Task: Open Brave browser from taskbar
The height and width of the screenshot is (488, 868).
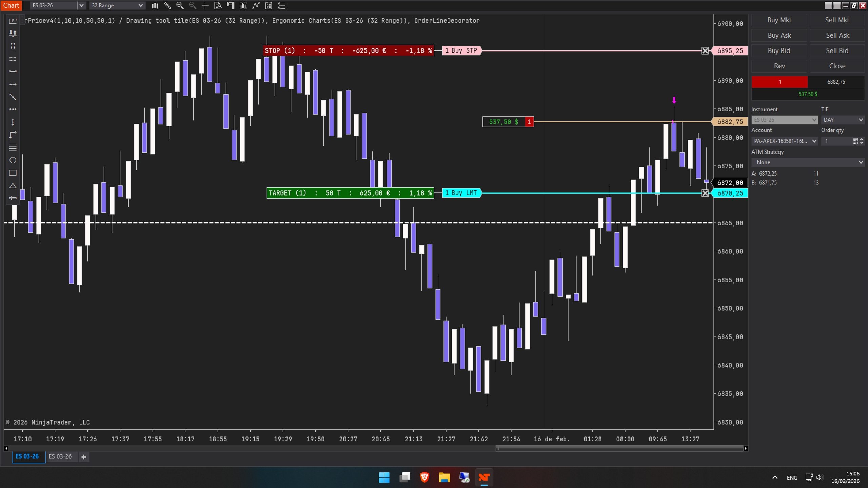Action: point(425,477)
